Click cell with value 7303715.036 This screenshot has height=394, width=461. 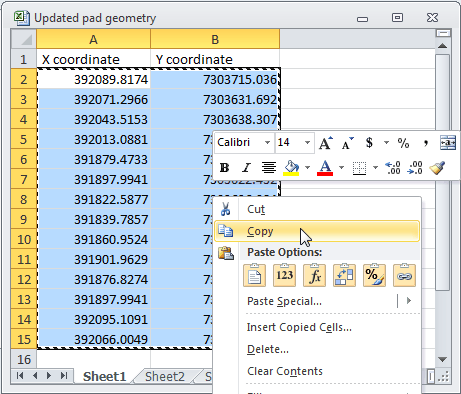pos(215,79)
